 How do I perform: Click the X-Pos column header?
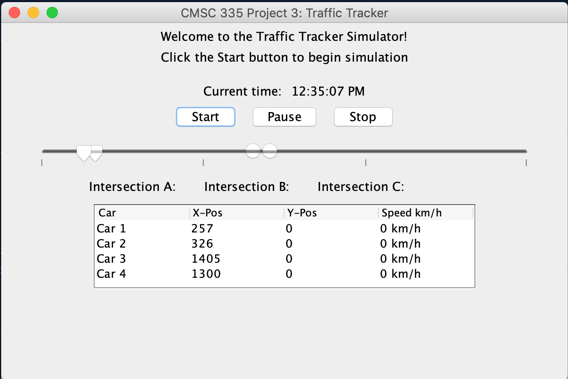(x=237, y=213)
